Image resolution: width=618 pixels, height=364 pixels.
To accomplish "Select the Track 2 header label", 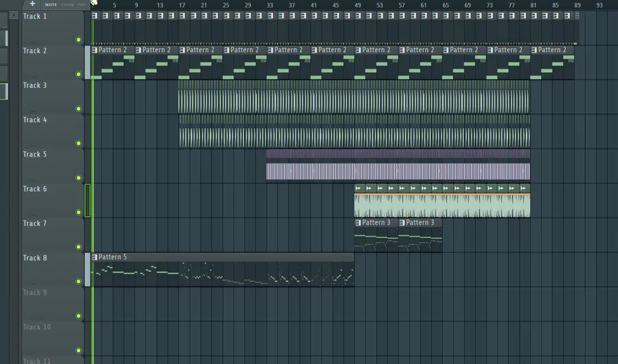I will (x=35, y=51).
